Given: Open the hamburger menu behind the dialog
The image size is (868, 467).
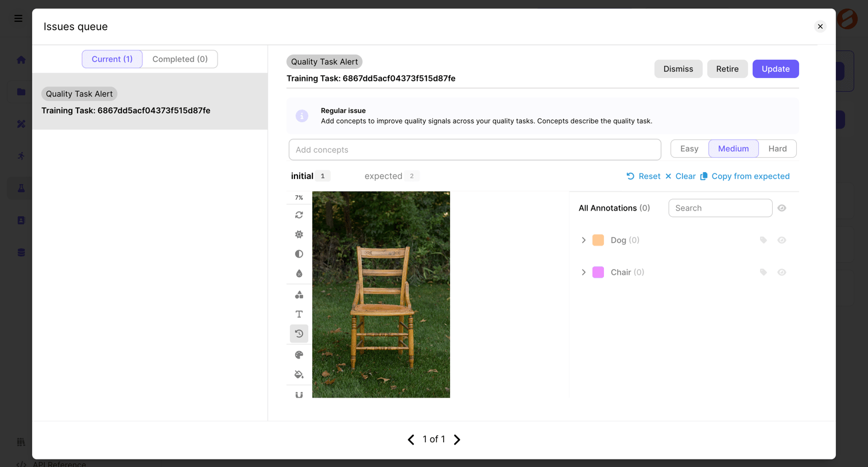Looking at the screenshot, I should 18,18.
